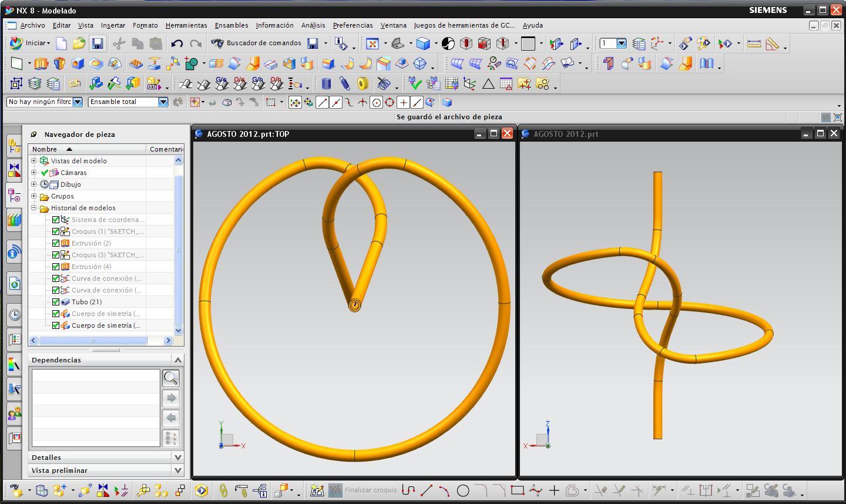This screenshot has width=846, height=504.
Task: Open the Análisis menu
Action: pos(313,25)
